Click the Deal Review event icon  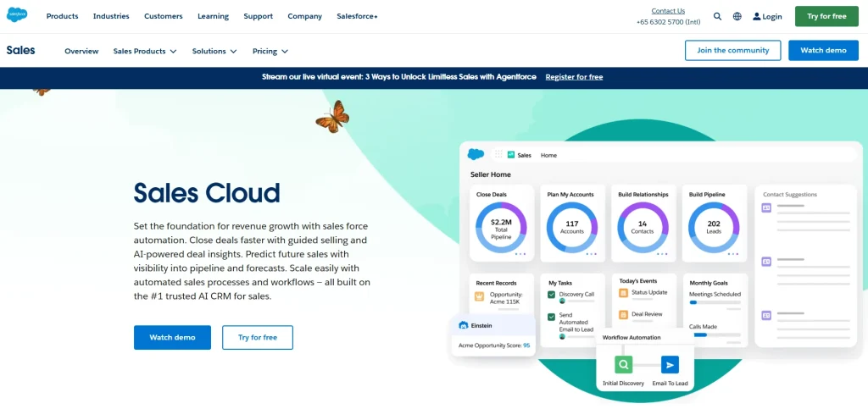[623, 314]
